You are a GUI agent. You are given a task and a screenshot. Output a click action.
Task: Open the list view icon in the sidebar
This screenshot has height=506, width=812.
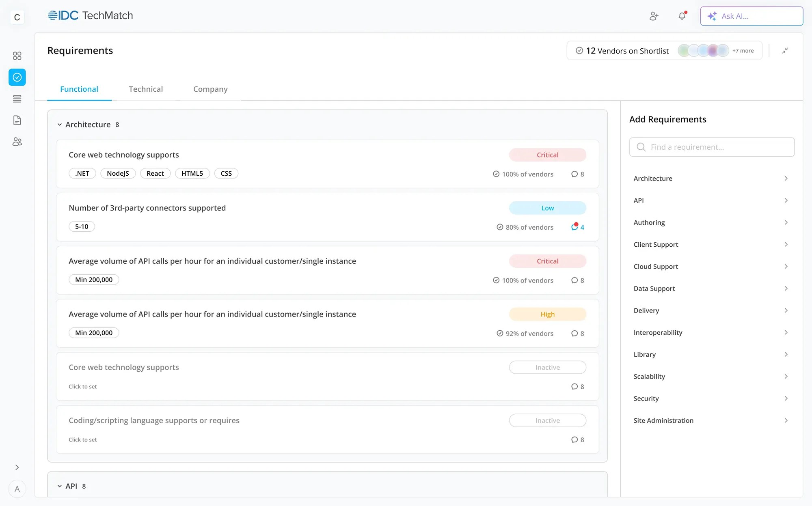tap(17, 99)
